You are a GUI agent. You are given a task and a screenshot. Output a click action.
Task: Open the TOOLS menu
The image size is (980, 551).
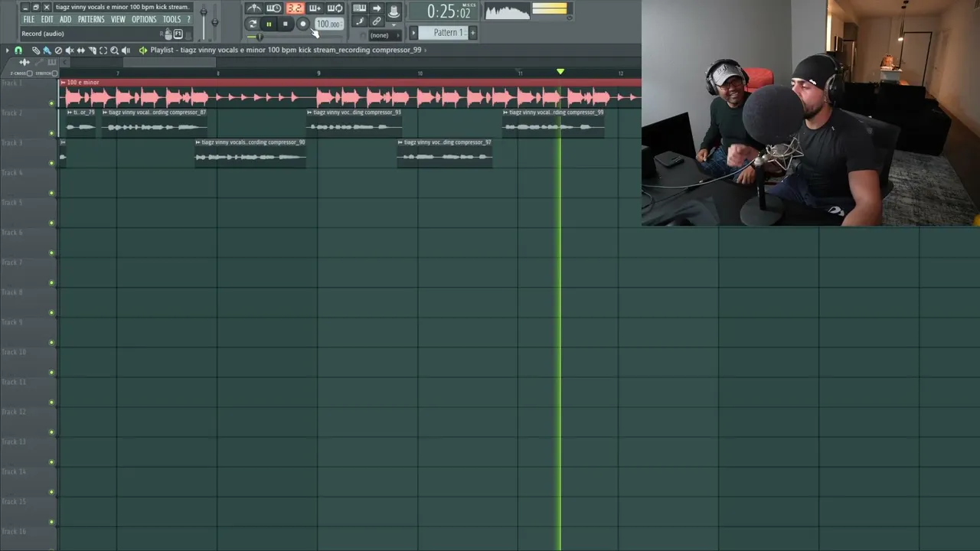coord(171,19)
